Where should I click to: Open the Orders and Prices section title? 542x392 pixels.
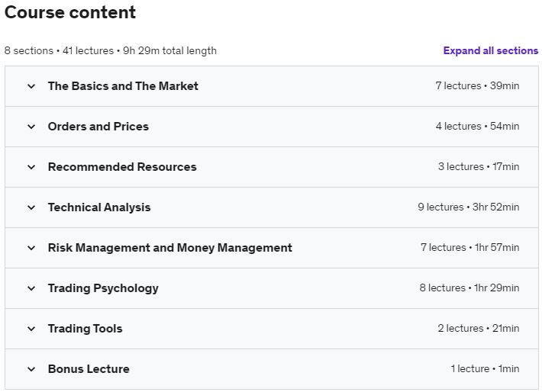point(98,127)
